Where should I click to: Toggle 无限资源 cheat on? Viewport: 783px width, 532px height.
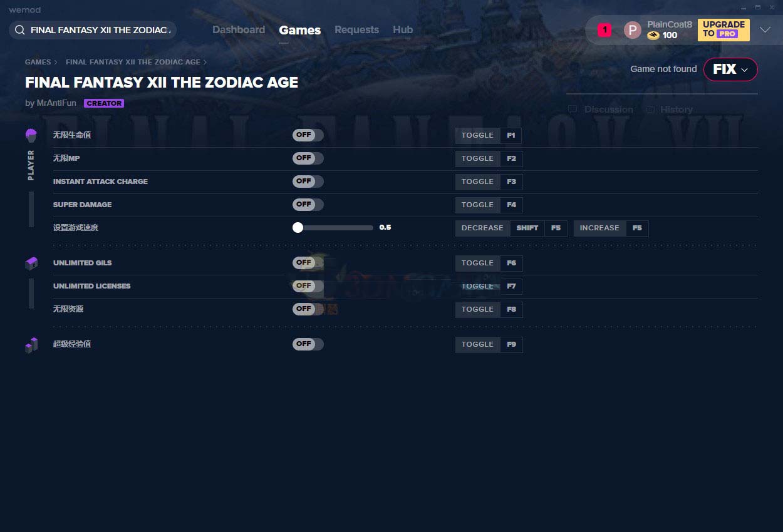pos(308,309)
